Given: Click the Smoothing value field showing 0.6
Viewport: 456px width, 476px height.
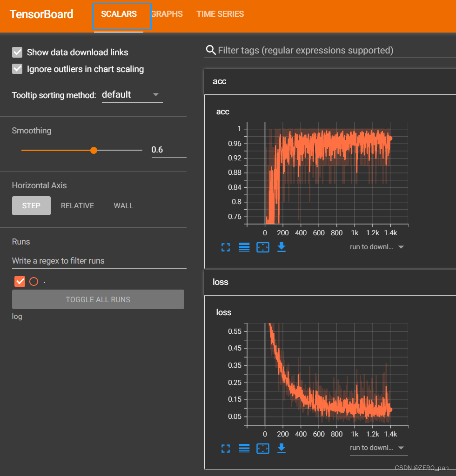Looking at the screenshot, I should coord(169,150).
